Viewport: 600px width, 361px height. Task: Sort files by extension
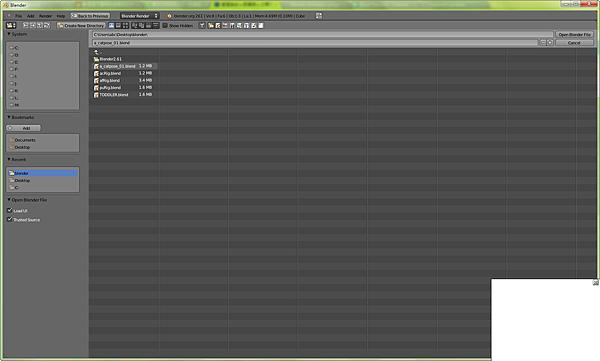[142, 25]
